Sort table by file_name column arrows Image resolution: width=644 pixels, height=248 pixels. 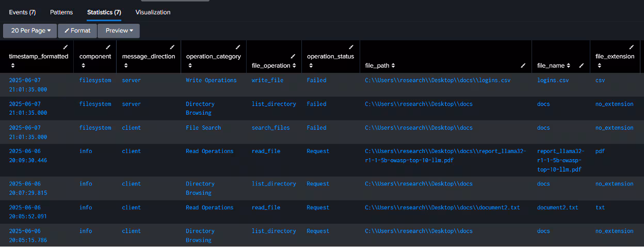point(569,66)
